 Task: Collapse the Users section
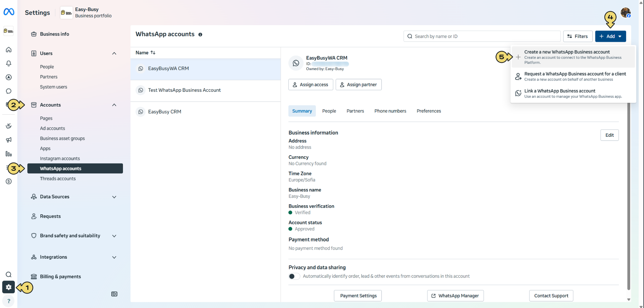click(114, 53)
